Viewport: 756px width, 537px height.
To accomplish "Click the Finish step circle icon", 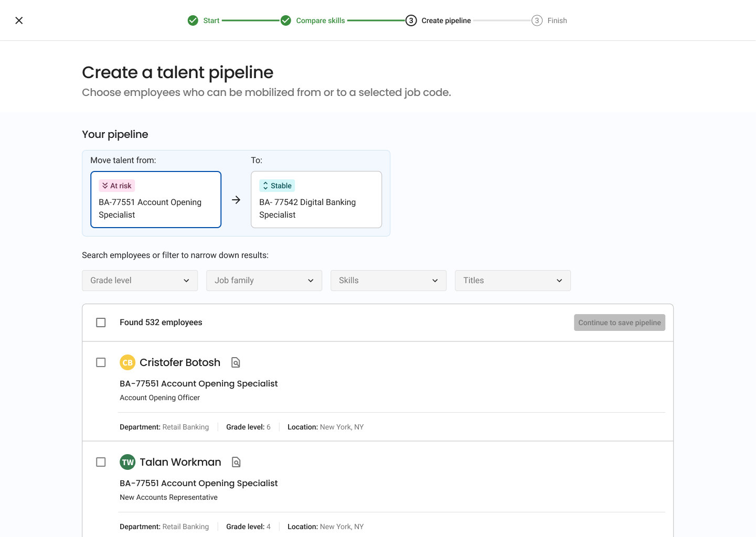I will click(537, 20).
